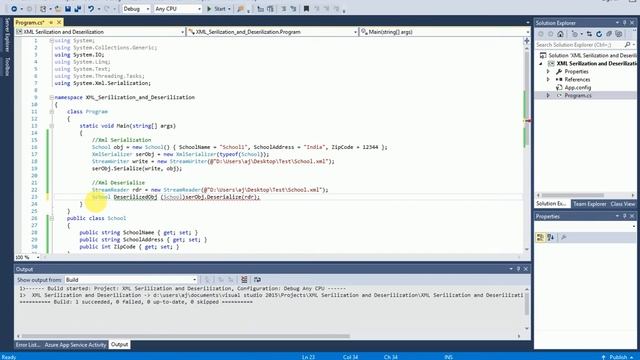640x360 pixels.
Task: Pin the Output panel
Action: [518, 269]
